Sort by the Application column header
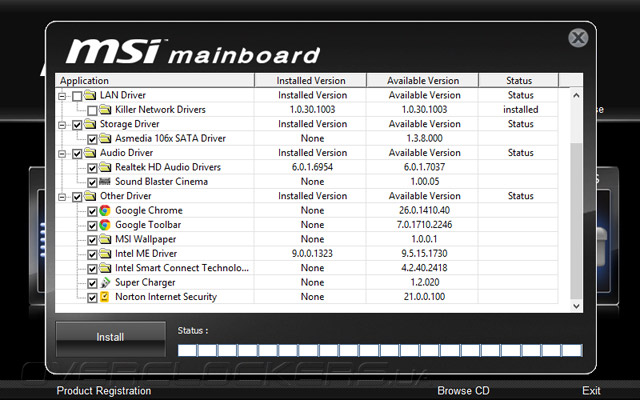 pyautogui.click(x=155, y=80)
